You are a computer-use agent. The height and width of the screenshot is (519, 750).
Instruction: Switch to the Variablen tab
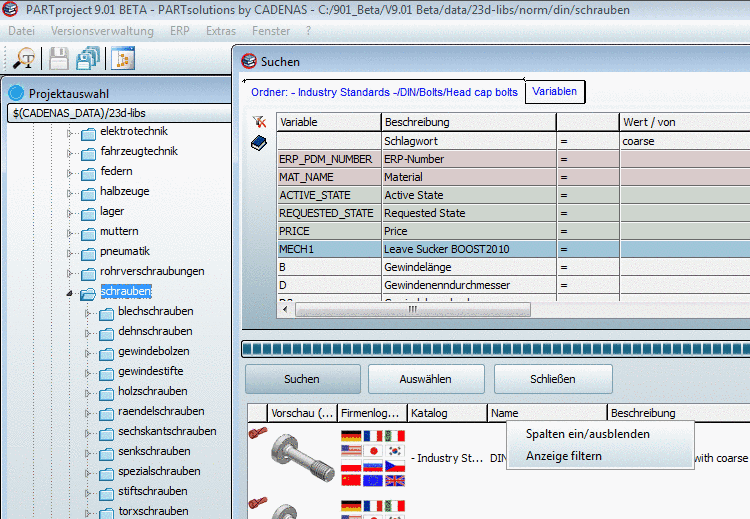(x=555, y=91)
